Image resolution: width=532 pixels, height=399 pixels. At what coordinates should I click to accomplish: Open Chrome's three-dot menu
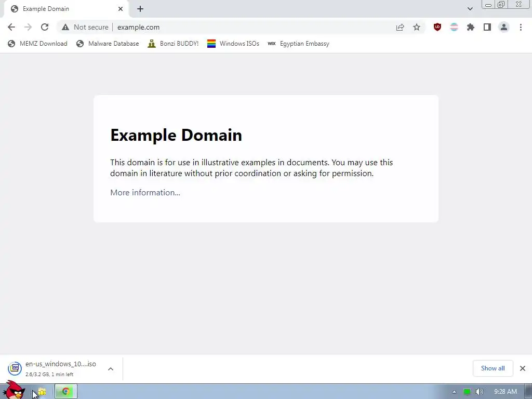521,27
